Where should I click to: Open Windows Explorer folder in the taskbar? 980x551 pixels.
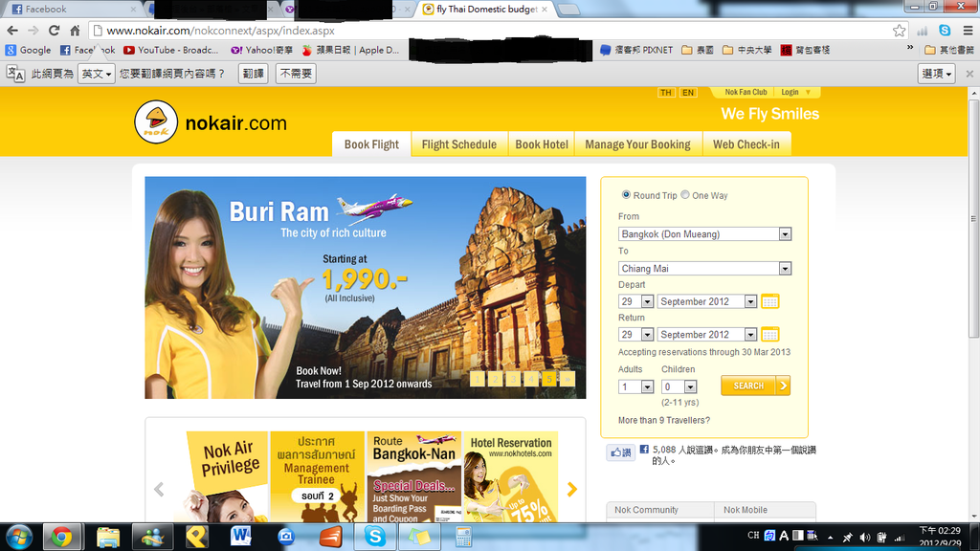(108, 537)
